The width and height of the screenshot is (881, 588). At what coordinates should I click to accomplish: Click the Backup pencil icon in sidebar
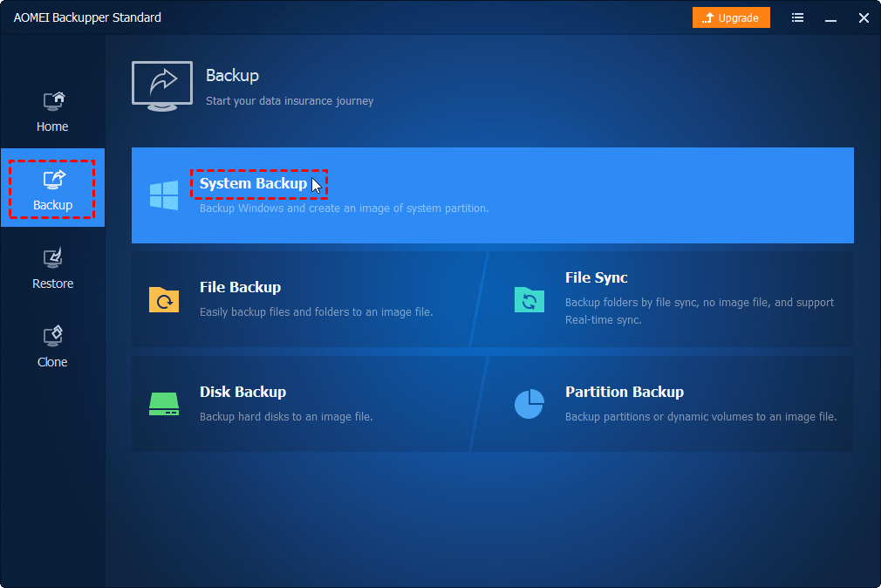[52, 181]
